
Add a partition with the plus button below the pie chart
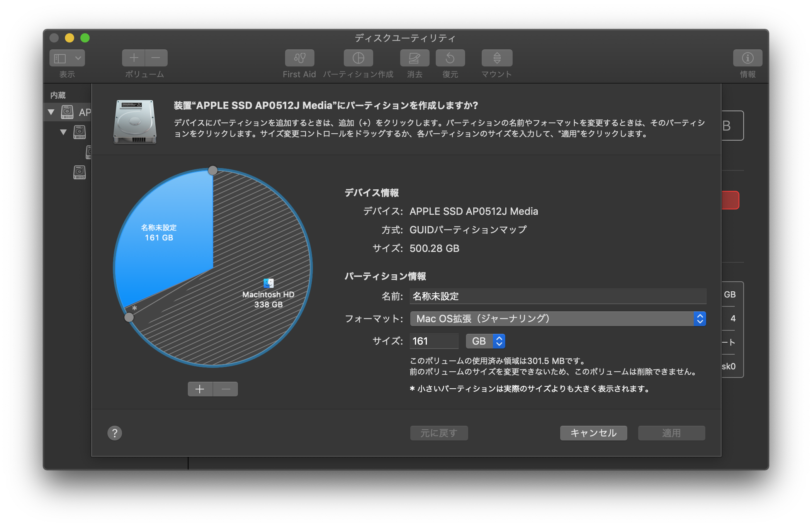point(200,389)
